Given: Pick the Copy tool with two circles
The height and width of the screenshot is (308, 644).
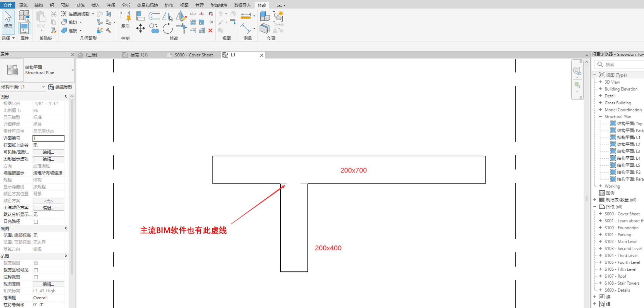Looking at the screenshot, I should point(154,29).
